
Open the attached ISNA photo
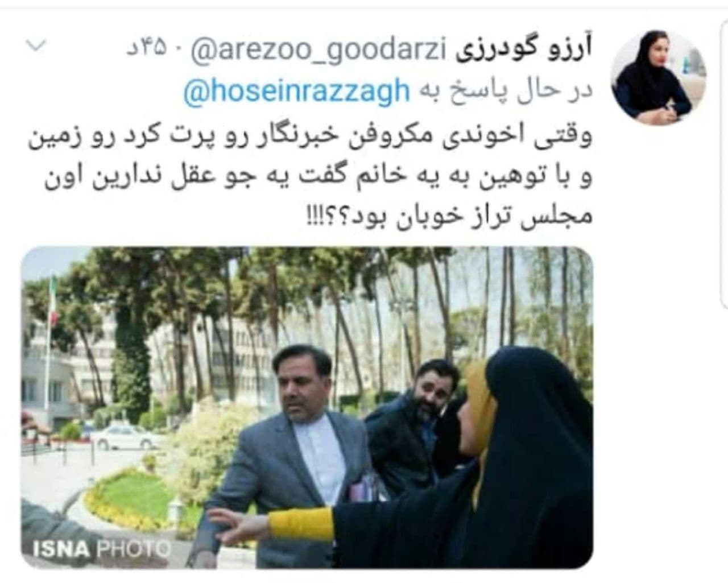click(307, 408)
